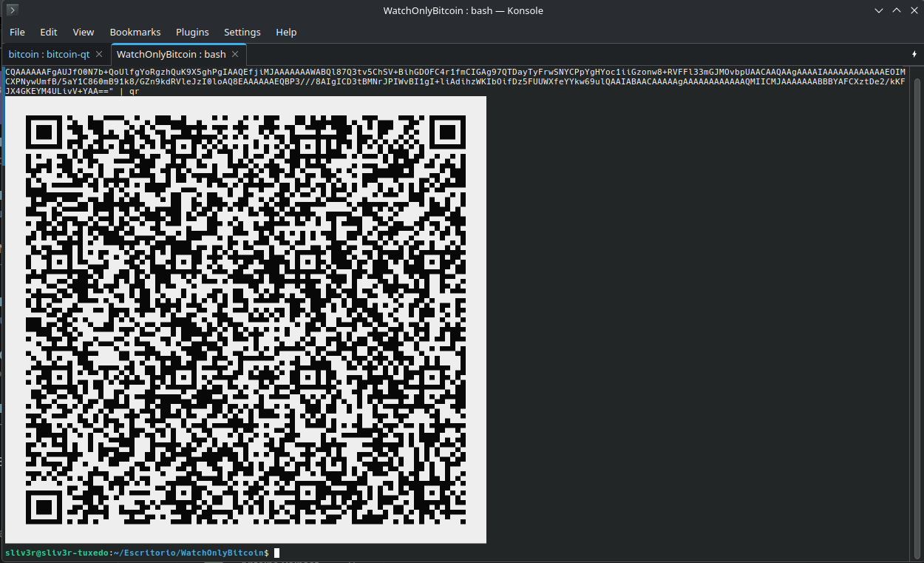Viewport: 924px width, 563px height.
Task: Minimize the Konsole window
Action: [878, 10]
